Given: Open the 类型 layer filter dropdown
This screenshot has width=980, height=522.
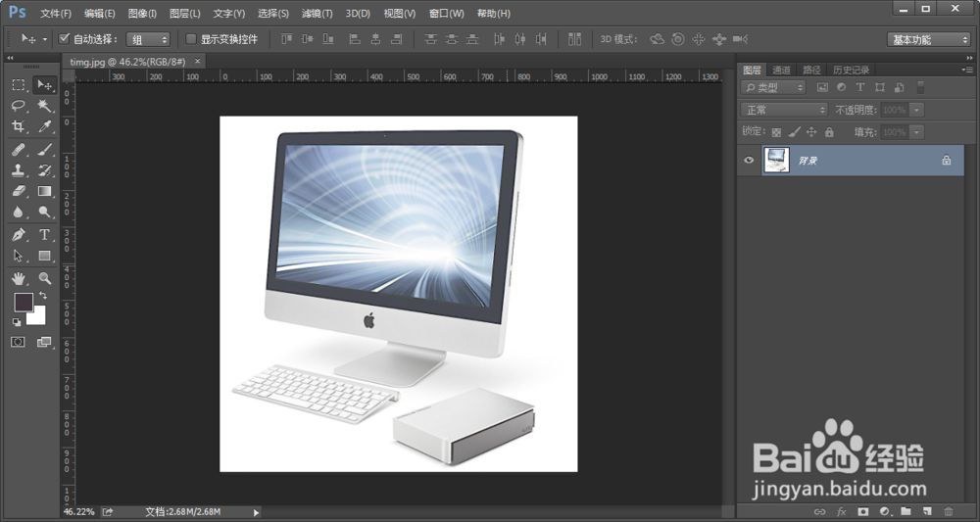Looking at the screenshot, I should (x=773, y=87).
